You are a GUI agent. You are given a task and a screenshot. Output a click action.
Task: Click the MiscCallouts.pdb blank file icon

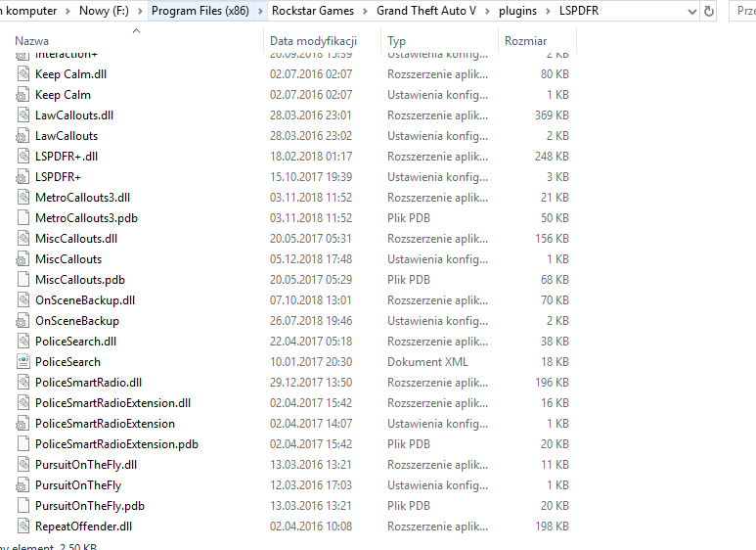coord(22,279)
